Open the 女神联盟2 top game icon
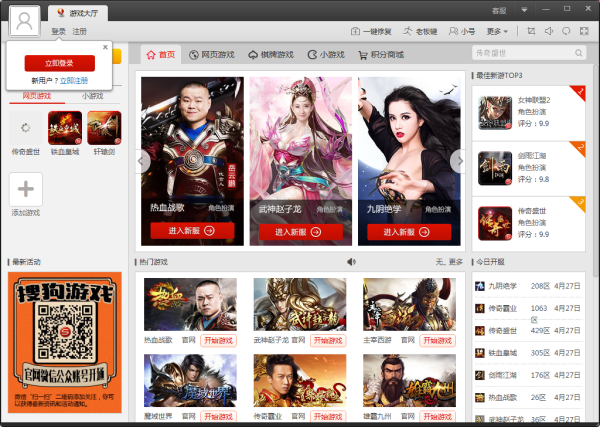The width and height of the screenshot is (600, 427). [x=495, y=112]
